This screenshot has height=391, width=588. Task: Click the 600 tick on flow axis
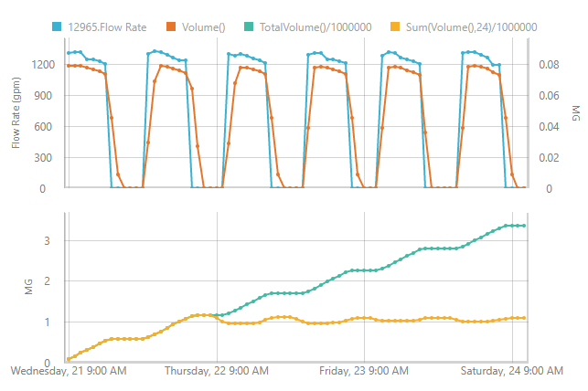pos(44,127)
